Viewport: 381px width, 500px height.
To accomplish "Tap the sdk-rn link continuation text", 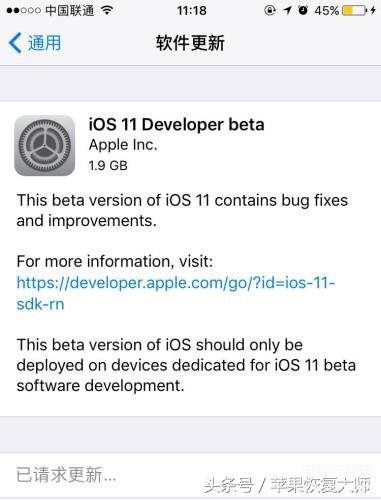I will pyautogui.click(x=40, y=304).
